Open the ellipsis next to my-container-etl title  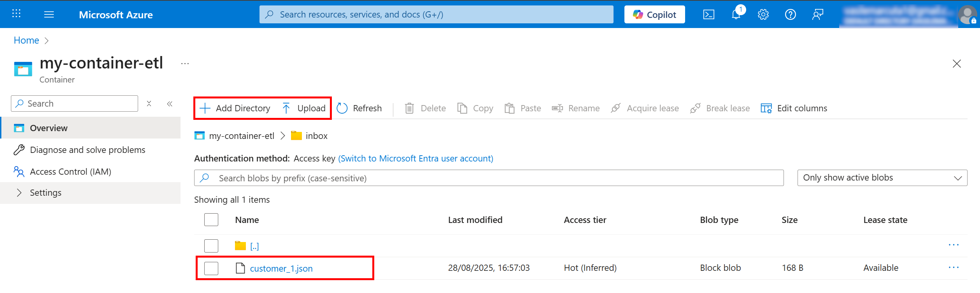(x=185, y=63)
